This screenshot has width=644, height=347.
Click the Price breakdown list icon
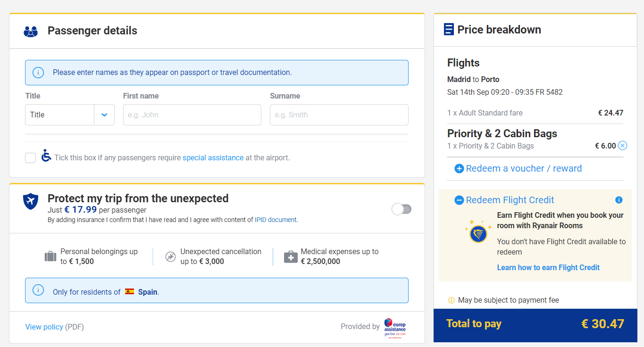click(x=449, y=30)
